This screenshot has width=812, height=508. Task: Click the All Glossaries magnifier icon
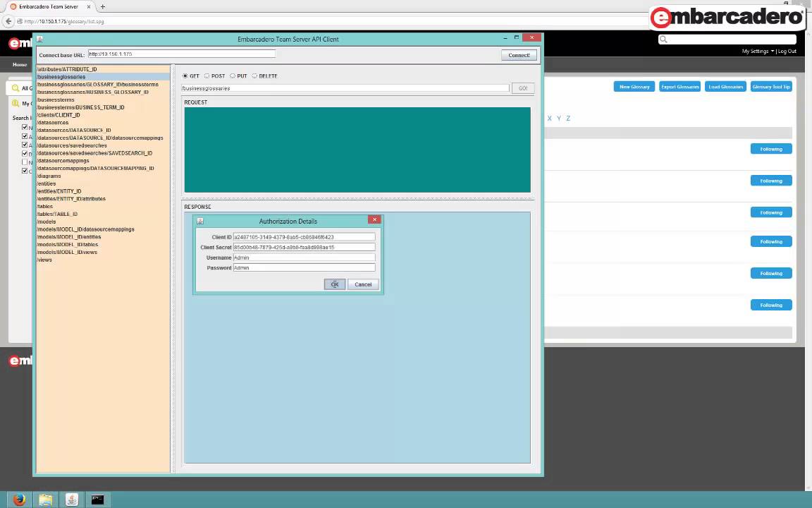pos(16,88)
